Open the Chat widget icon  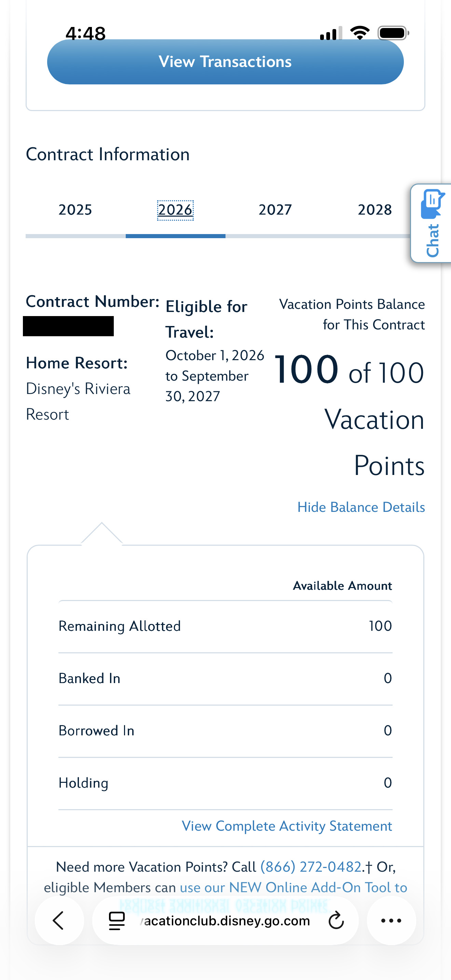click(432, 223)
